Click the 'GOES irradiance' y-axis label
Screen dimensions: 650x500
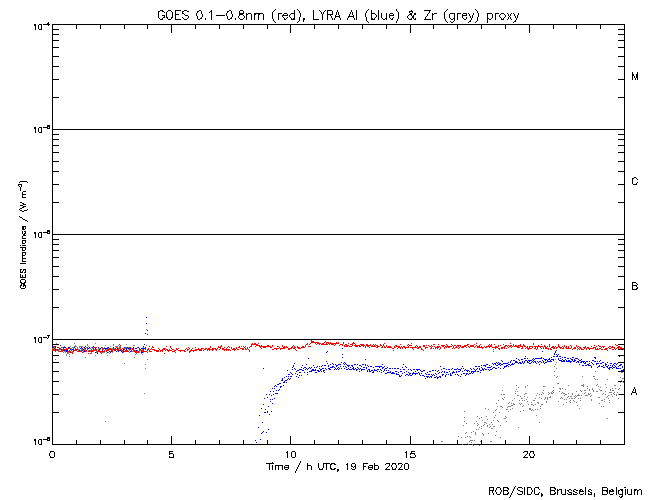pyautogui.click(x=22, y=235)
